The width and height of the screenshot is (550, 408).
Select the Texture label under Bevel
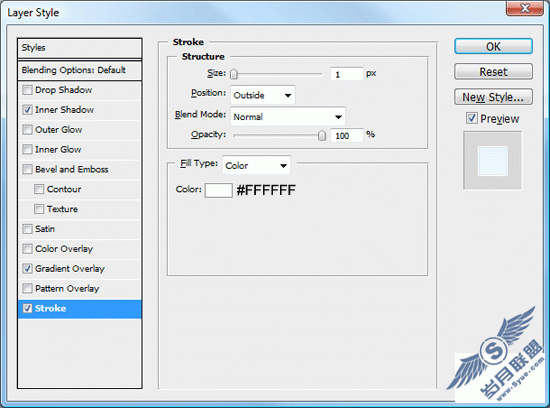pyautogui.click(x=62, y=209)
